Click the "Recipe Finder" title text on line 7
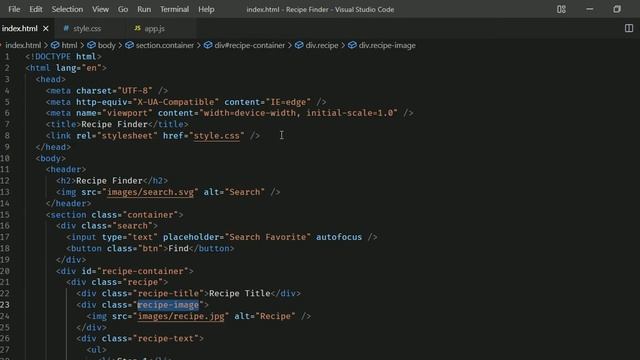 click(114, 124)
